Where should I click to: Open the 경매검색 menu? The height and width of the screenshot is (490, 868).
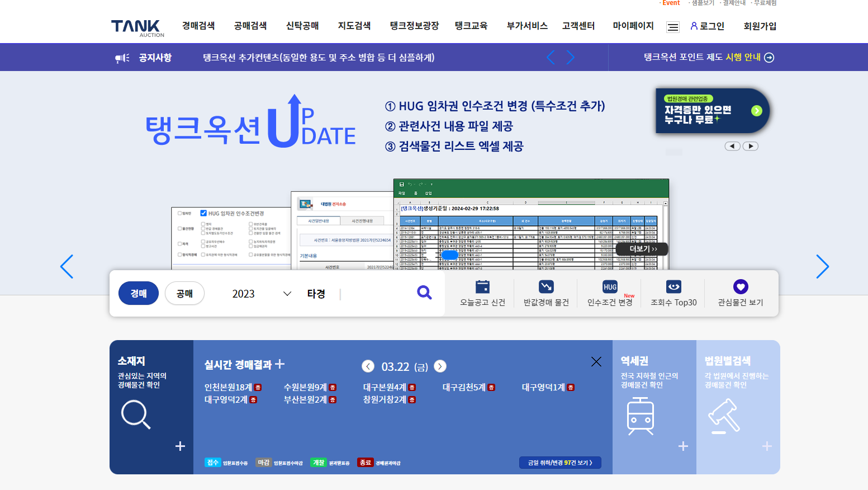(198, 26)
